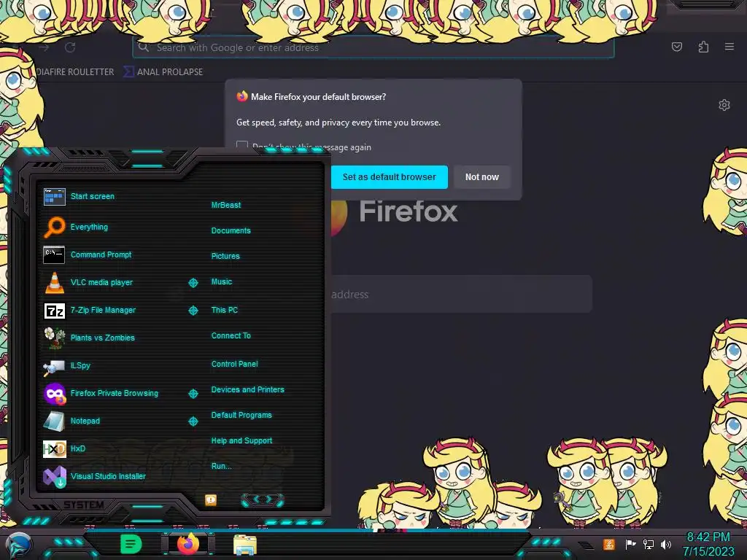The height and width of the screenshot is (560, 747).
Task: Open Firefox extensions puzzle icon
Action: pyautogui.click(x=704, y=47)
